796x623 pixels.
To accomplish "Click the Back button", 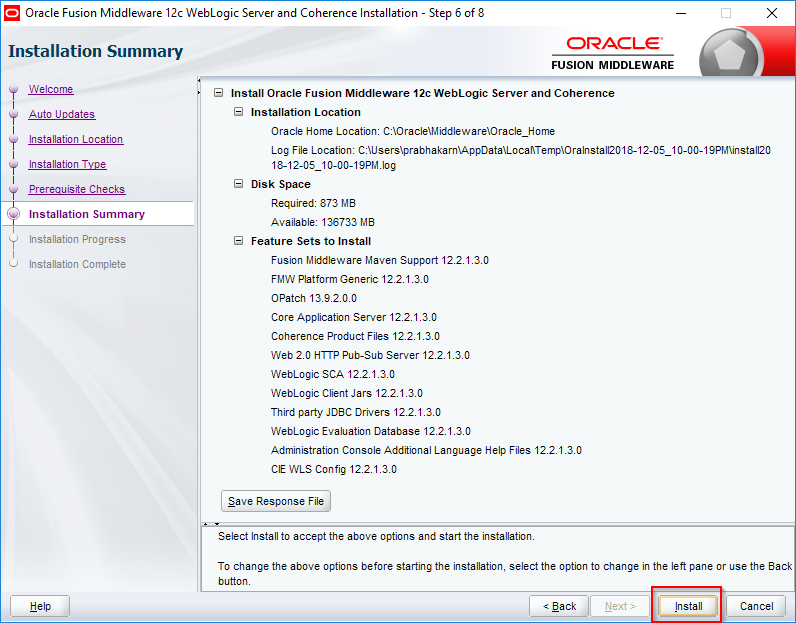I will [x=559, y=606].
